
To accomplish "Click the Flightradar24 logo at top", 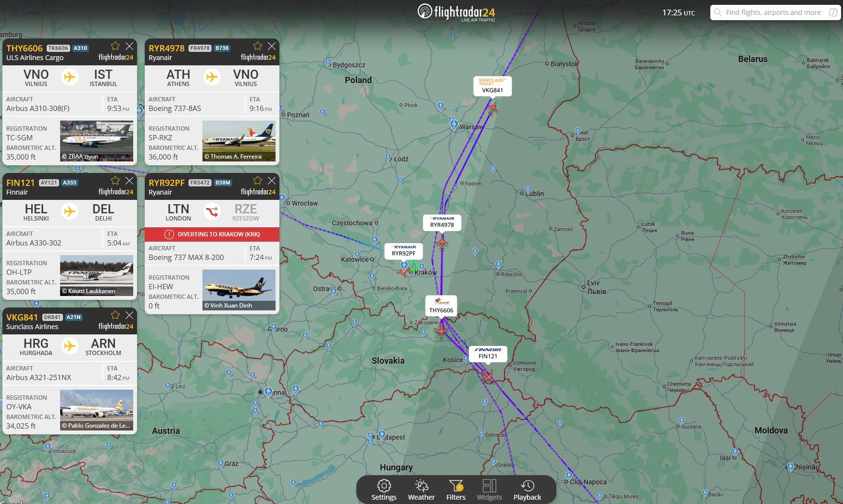I will [x=456, y=12].
